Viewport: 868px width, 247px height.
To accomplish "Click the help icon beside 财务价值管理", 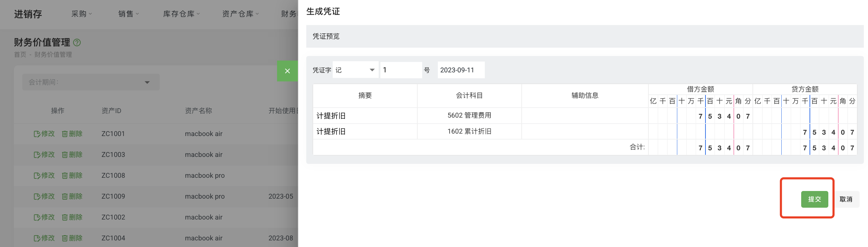I will pos(77,42).
